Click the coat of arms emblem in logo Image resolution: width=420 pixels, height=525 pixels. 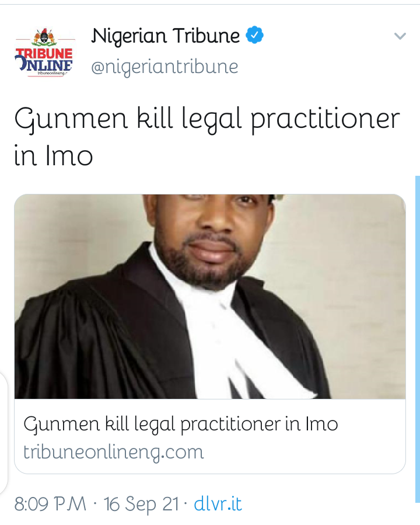(45, 37)
